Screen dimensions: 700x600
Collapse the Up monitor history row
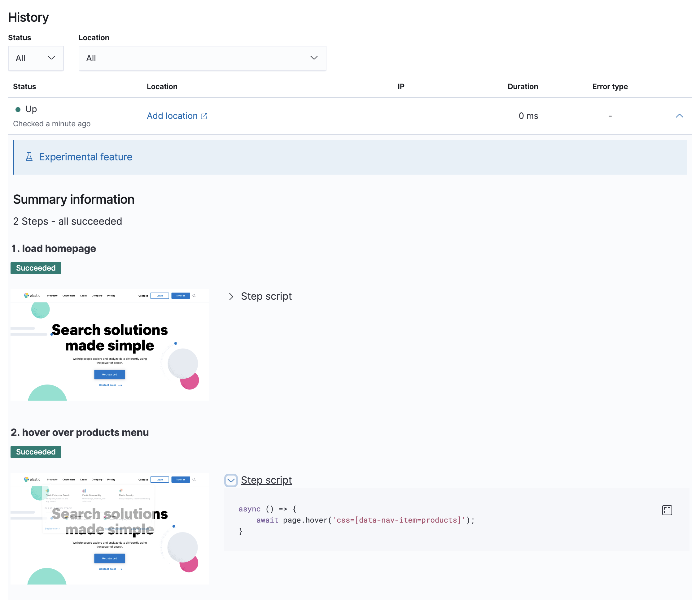680,116
